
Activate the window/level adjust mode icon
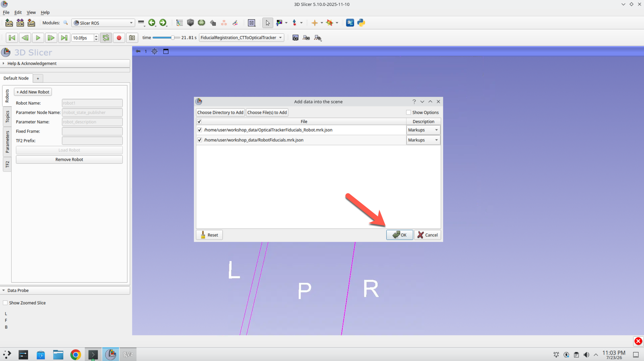click(x=279, y=23)
